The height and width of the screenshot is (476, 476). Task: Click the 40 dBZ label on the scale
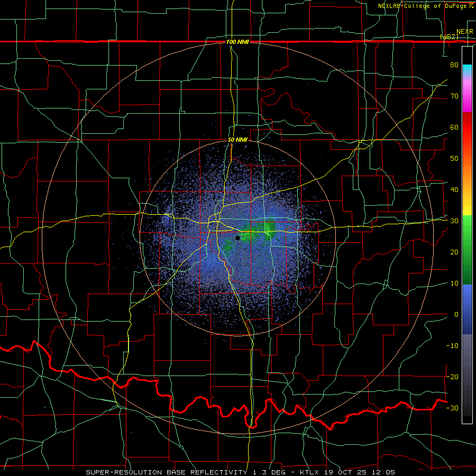454,190
